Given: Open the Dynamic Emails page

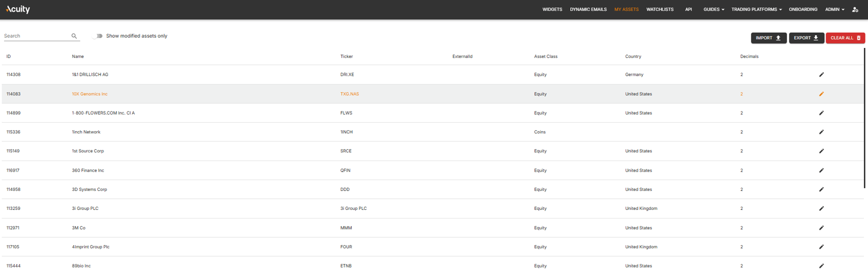Looking at the screenshot, I should point(588,10).
